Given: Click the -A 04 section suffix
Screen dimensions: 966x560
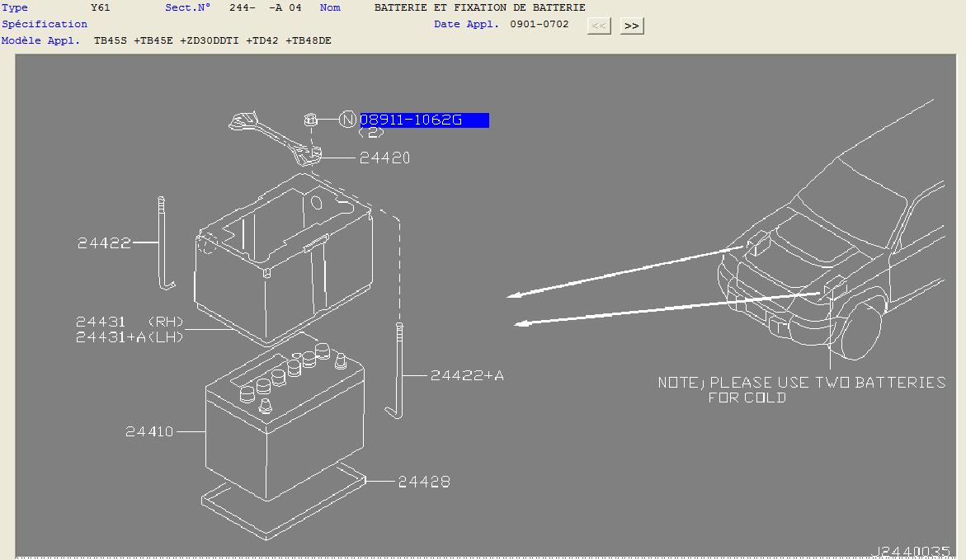Looking at the screenshot, I should tap(285, 8).
